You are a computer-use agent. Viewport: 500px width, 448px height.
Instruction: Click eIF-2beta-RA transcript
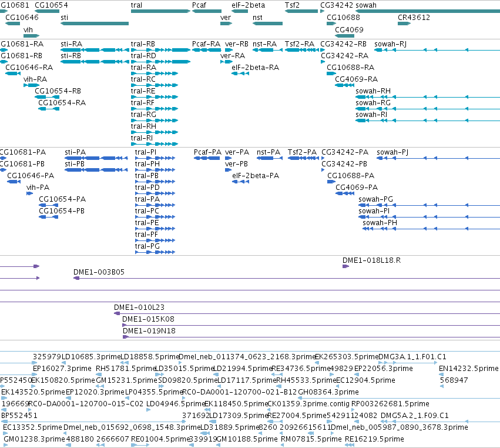[240, 73]
